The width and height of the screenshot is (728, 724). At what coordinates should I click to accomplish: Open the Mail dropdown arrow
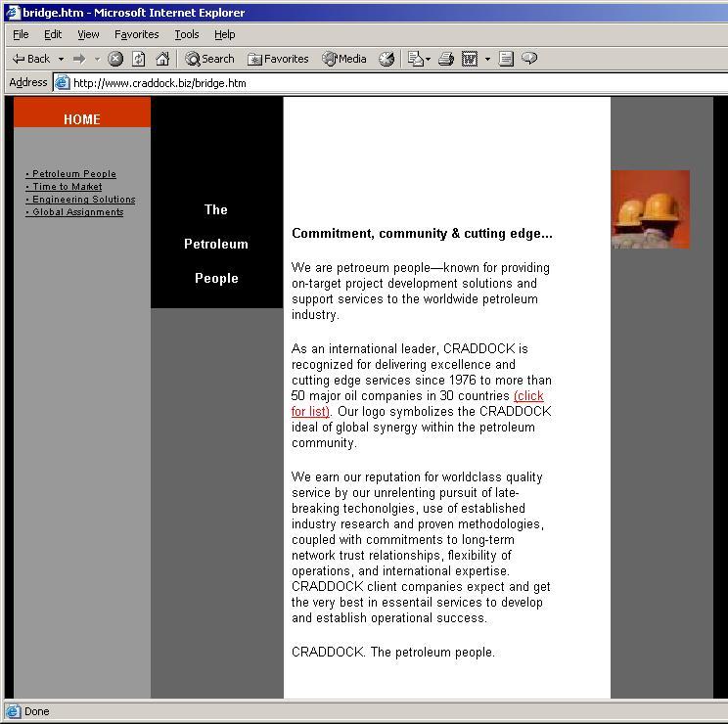point(428,59)
